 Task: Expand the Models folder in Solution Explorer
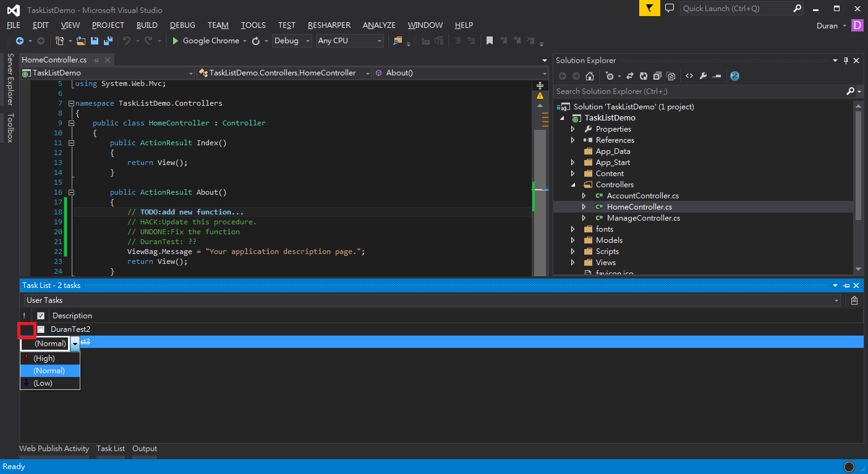point(573,240)
